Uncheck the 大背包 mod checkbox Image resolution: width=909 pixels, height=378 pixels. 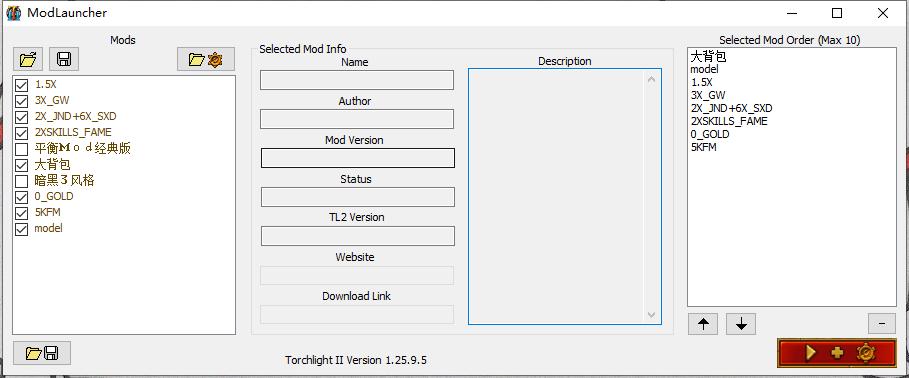pyautogui.click(x=21, y=166)
